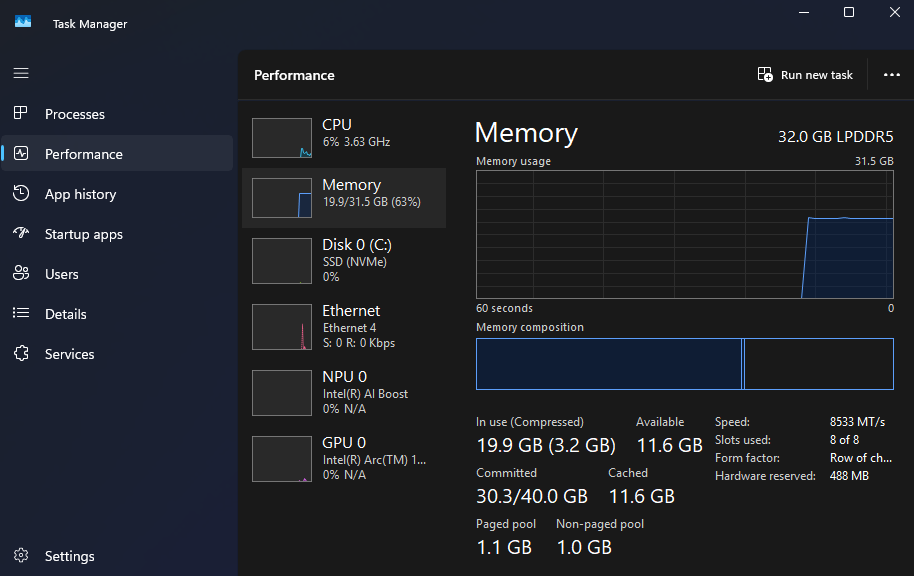Click the App history clock icon
914x576 pixels.
click(21, 193)
